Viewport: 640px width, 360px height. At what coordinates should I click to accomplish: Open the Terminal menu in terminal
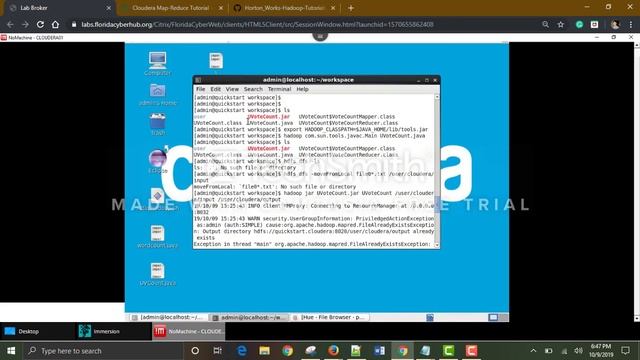click(x=279, y=89)
